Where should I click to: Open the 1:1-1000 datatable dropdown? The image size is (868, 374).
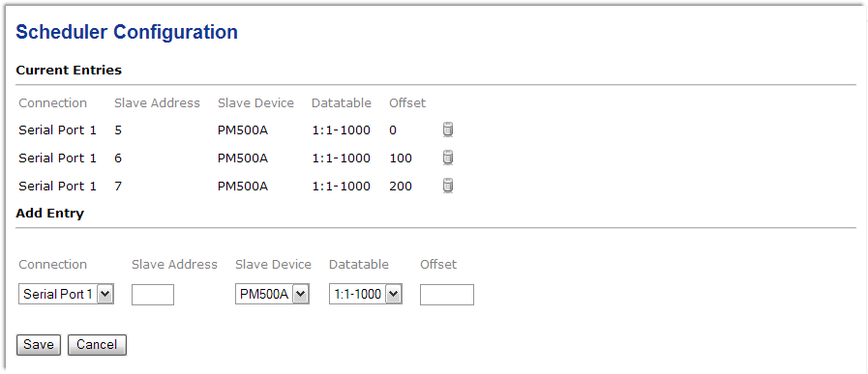(x=366, y=295)
